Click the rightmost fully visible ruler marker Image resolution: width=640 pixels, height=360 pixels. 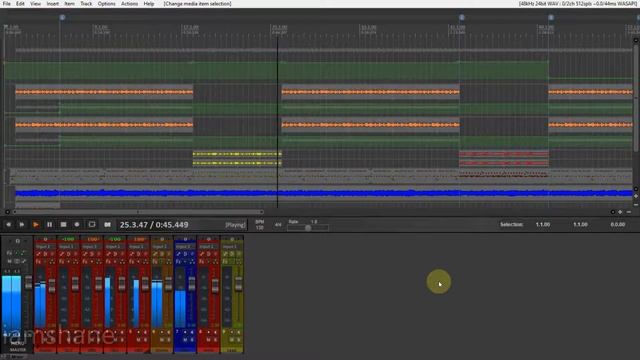pyautogui.click(x=551, y=17)
